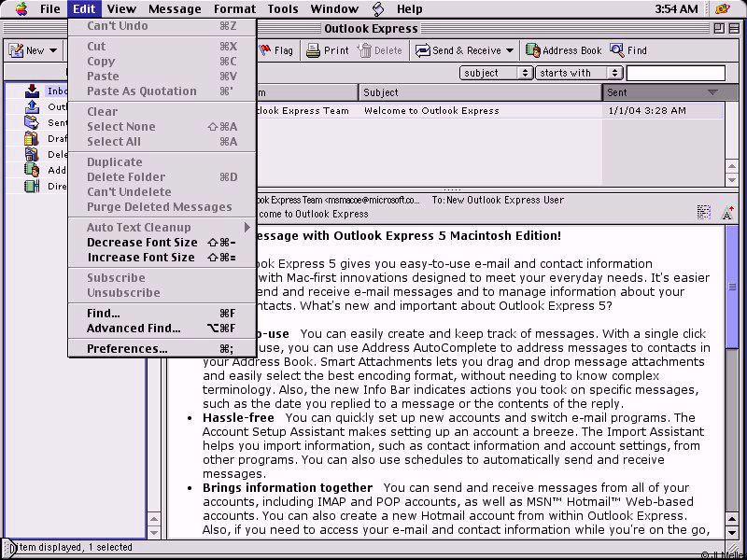The height and width of the screenshot is (560, 747).
Task: Click the filter text input field
Action: [675, 73]
